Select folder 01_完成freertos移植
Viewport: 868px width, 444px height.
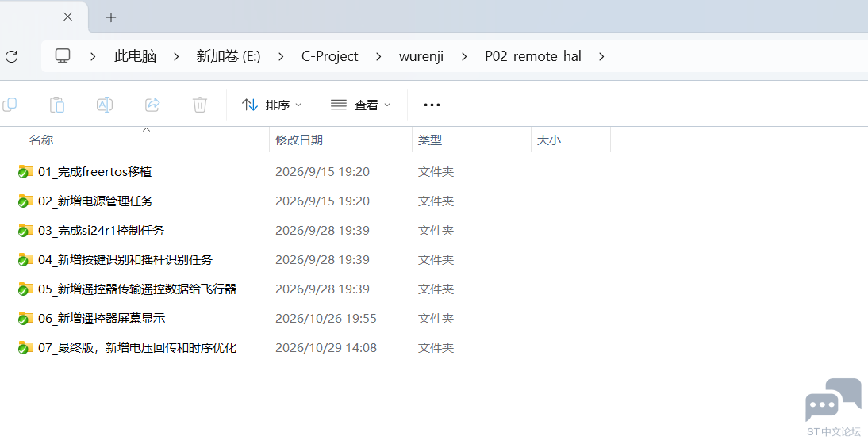(94, 172)
